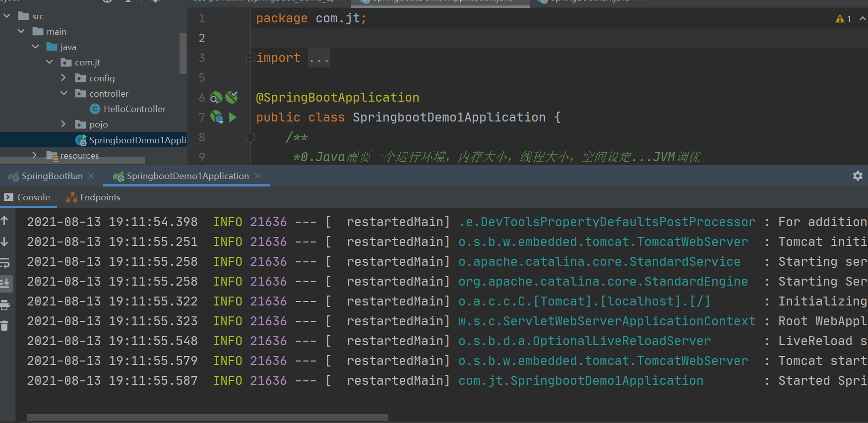This screenshot has height=423, width=868.
Task: Expand the config package
Action: (63, 78)
